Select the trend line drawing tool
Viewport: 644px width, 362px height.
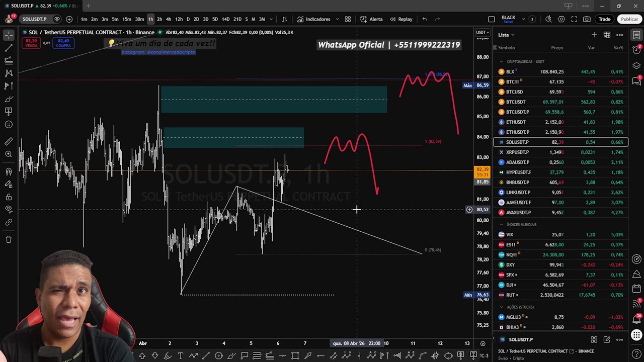click(9, 48)
